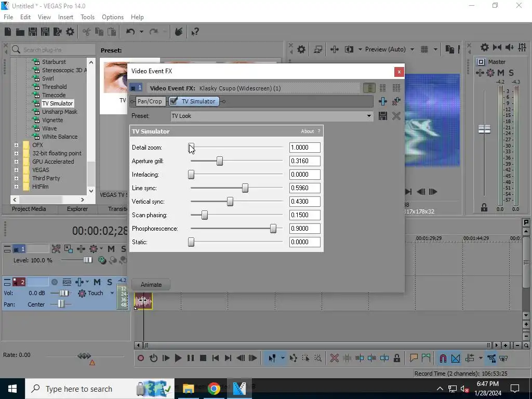The width and height of the screenshot is (532, 399).
Task: Click the Line sync slider handle
Action: click(245, 188)
